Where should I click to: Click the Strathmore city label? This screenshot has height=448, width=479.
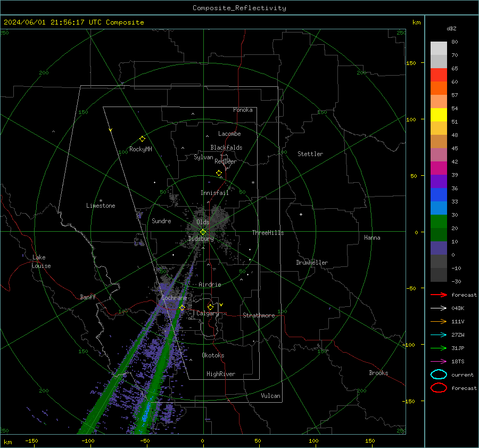click(259, 315)
